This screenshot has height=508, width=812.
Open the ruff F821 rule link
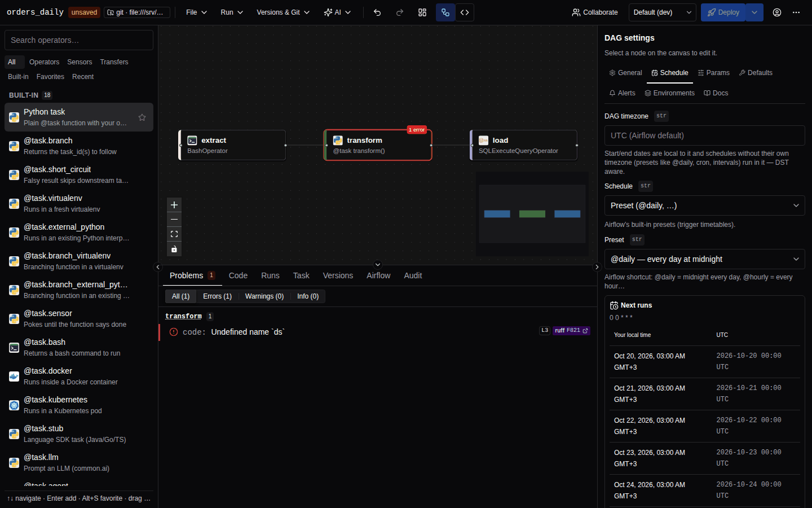click(571, 331)
